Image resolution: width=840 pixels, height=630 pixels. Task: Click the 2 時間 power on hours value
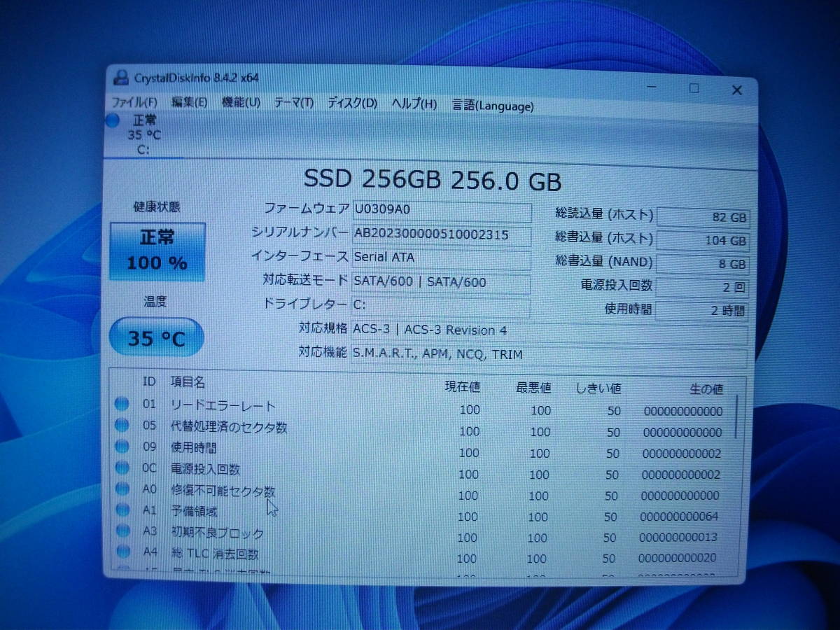703,310
